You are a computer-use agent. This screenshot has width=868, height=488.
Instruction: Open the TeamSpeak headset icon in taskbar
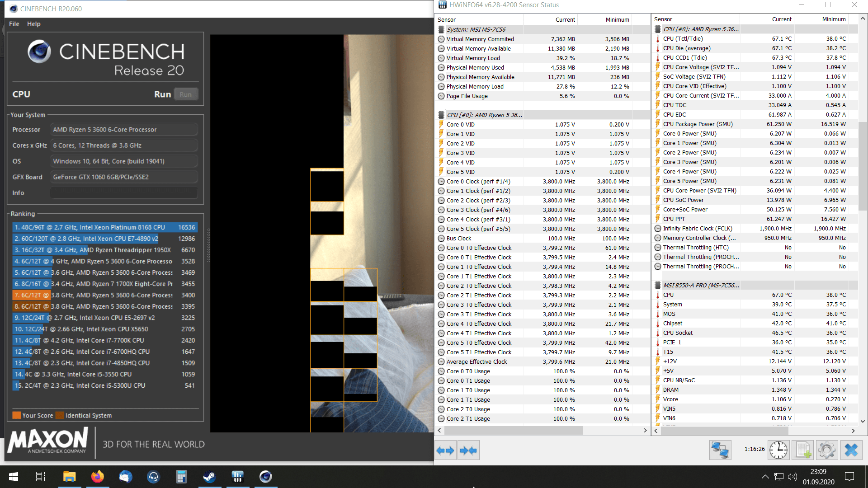pyautogui.click(x=153, y=477)
